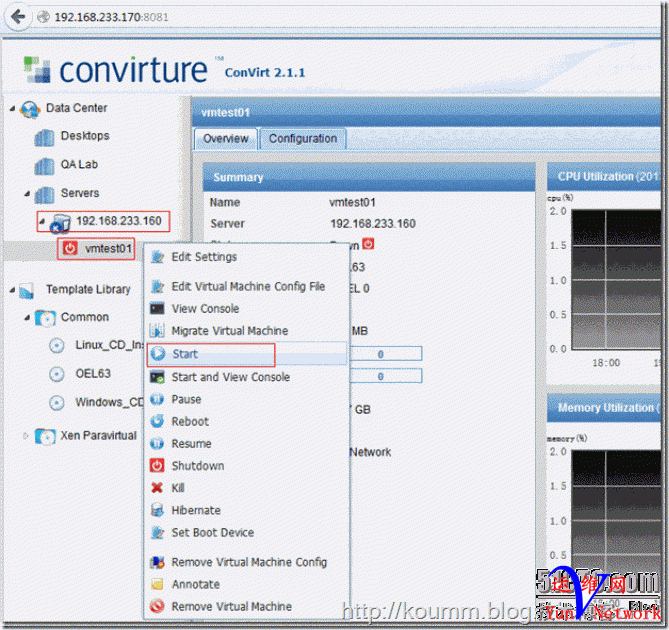Click the blue Start play icon
669x630 pixels.
pyautogui.click(x=158, y=353)
